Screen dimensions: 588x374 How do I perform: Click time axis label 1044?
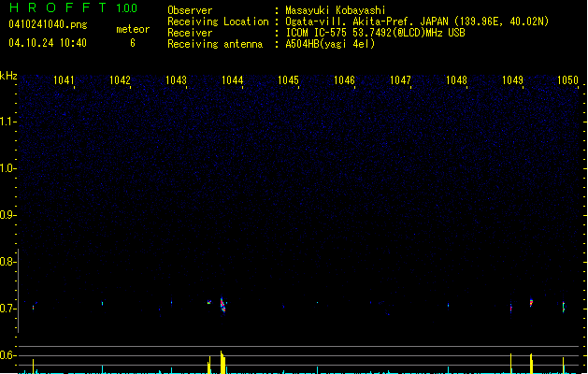(232, 80)
